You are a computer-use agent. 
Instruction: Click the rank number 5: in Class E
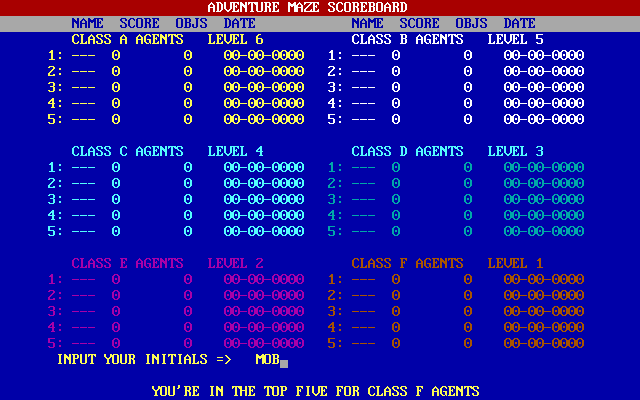tap(56, 344)
